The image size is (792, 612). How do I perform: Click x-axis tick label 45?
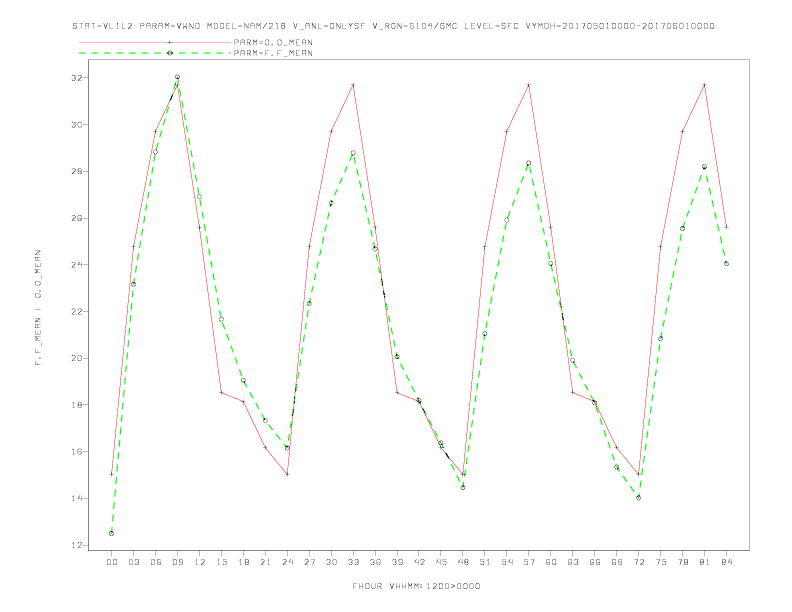pos(441,562)
